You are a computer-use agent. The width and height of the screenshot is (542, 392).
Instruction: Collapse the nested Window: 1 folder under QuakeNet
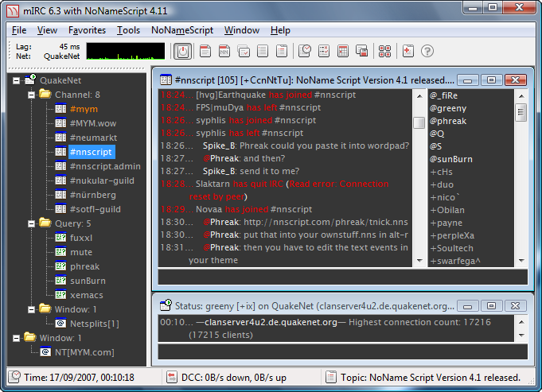(31, 309)
